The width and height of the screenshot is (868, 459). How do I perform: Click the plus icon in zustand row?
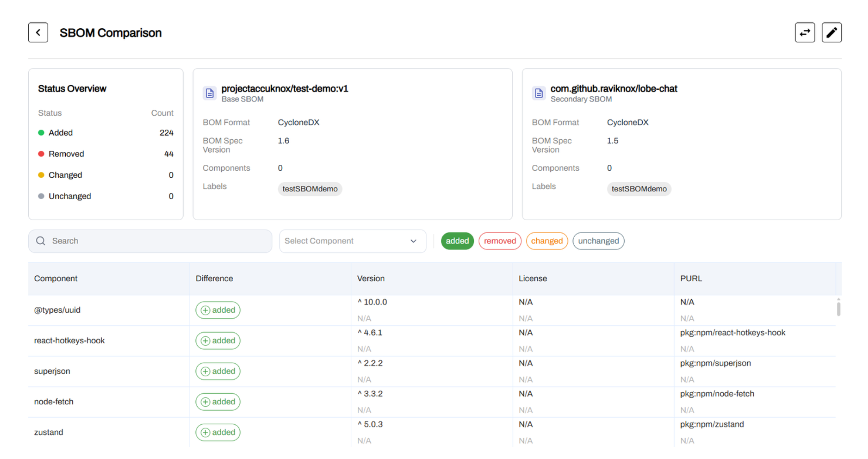pos(205,432)
